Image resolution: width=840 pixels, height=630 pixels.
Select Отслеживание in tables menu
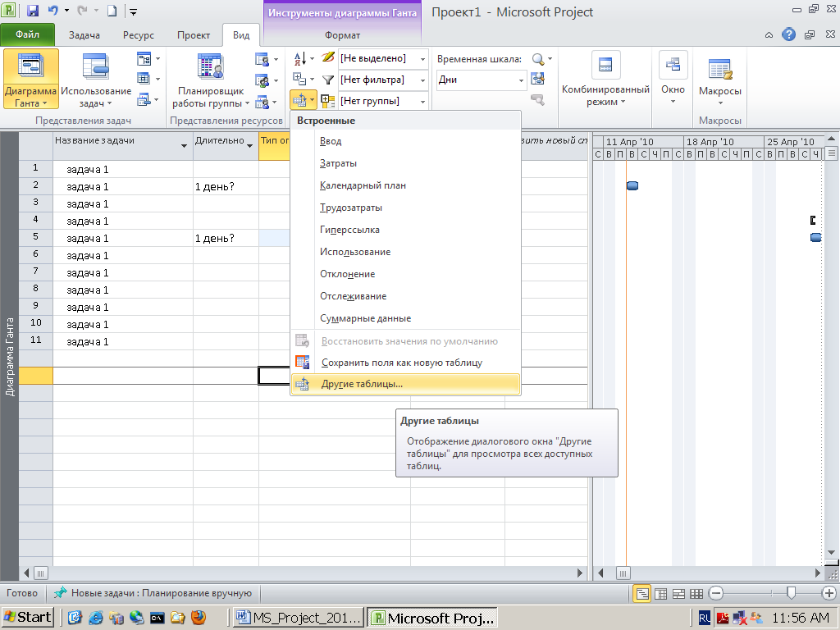405,296
